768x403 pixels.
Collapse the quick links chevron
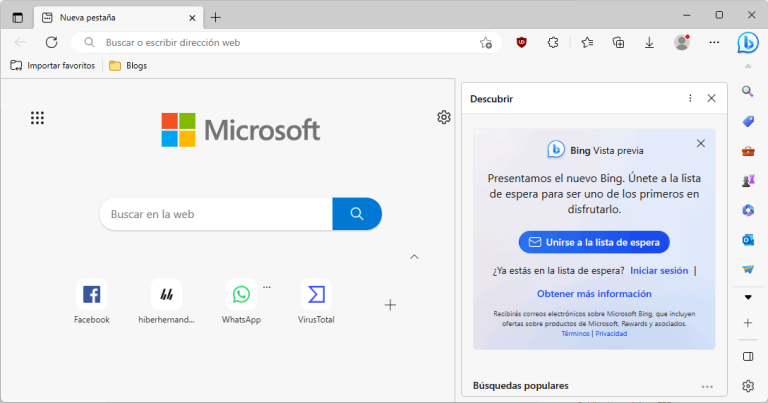pyautogui.click(x=414, y=257)
